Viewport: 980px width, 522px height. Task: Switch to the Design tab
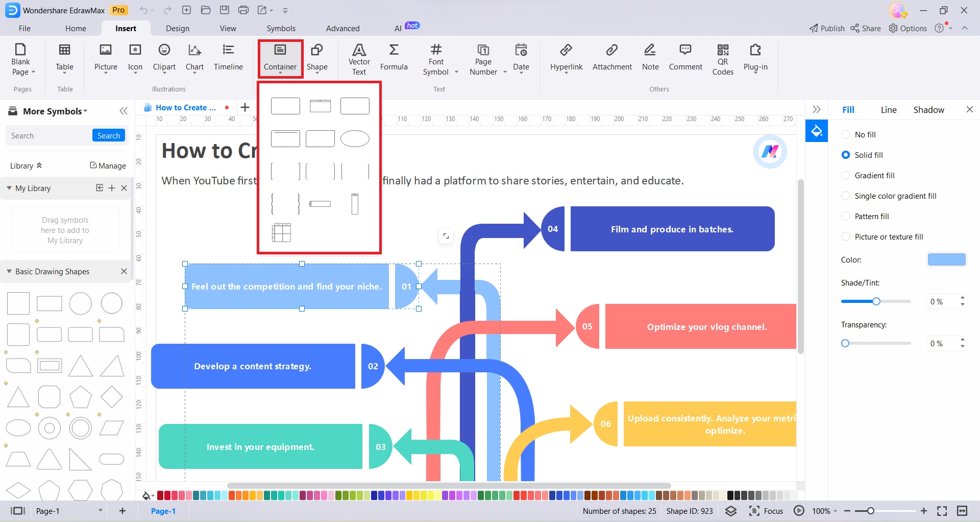tap(178, 29)
